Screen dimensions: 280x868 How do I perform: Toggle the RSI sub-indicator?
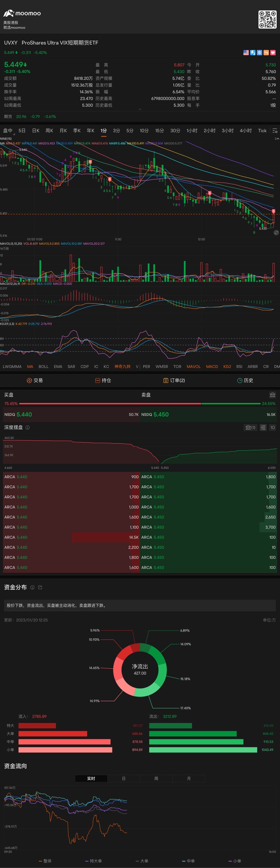[x=239, y=367]
